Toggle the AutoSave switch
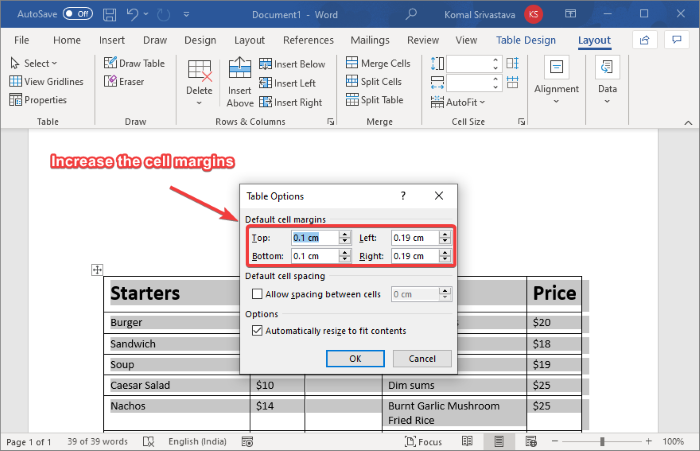 (78, 14)
